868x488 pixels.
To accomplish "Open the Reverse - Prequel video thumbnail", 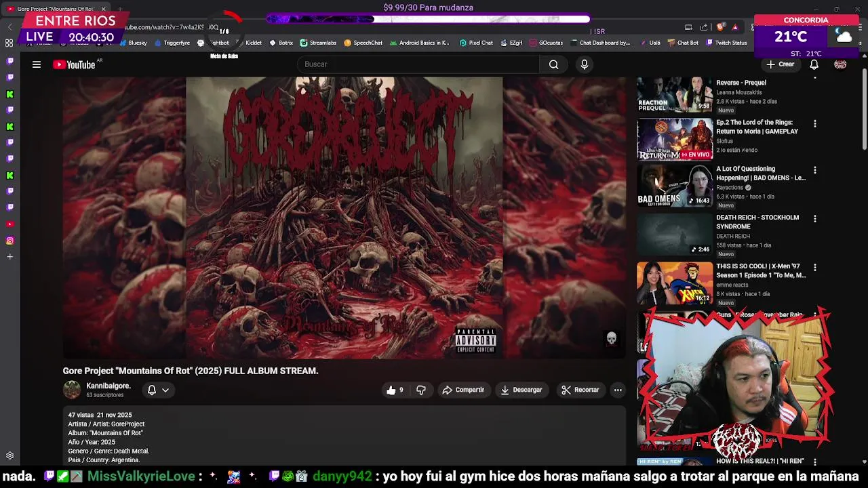I will point(675,94).
